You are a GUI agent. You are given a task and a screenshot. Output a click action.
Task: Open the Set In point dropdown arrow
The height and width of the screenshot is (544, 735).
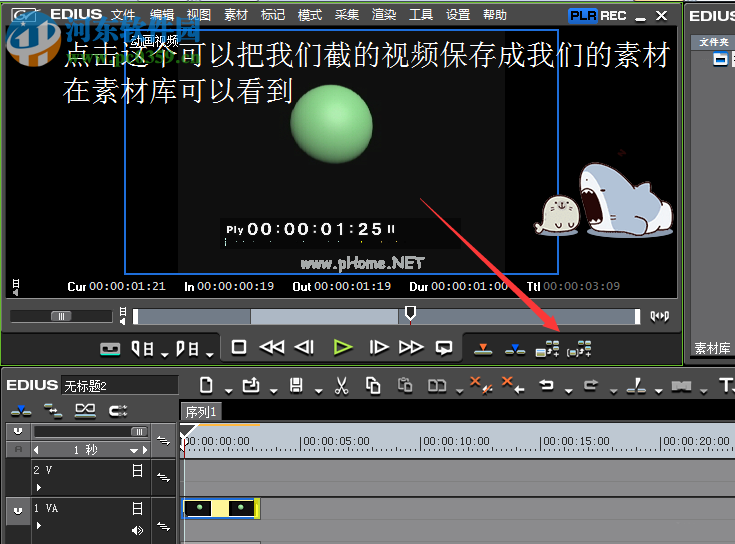pyautogui.click(x=163, y=353)
